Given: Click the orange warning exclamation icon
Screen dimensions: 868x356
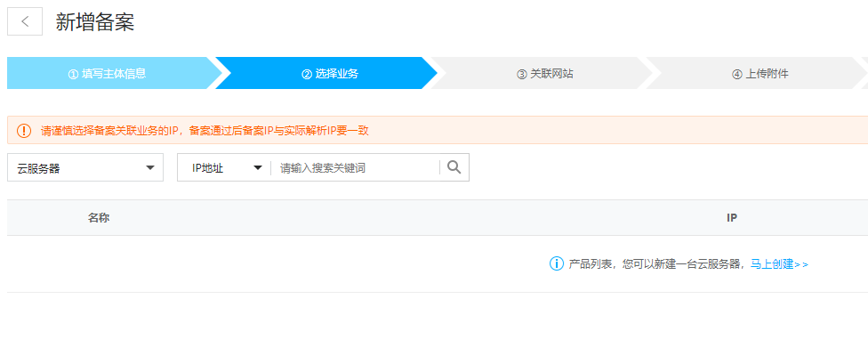Looking at the screenshot, I should tap(24, 131).
